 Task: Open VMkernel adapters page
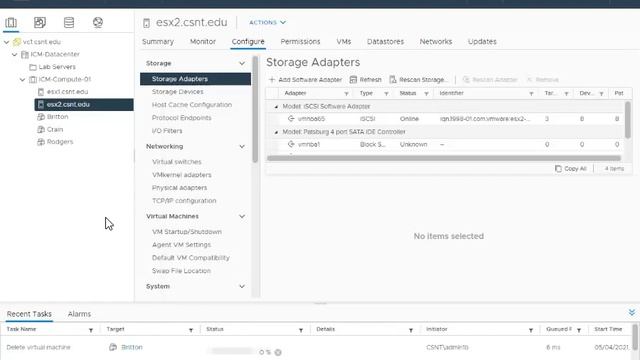182,175
